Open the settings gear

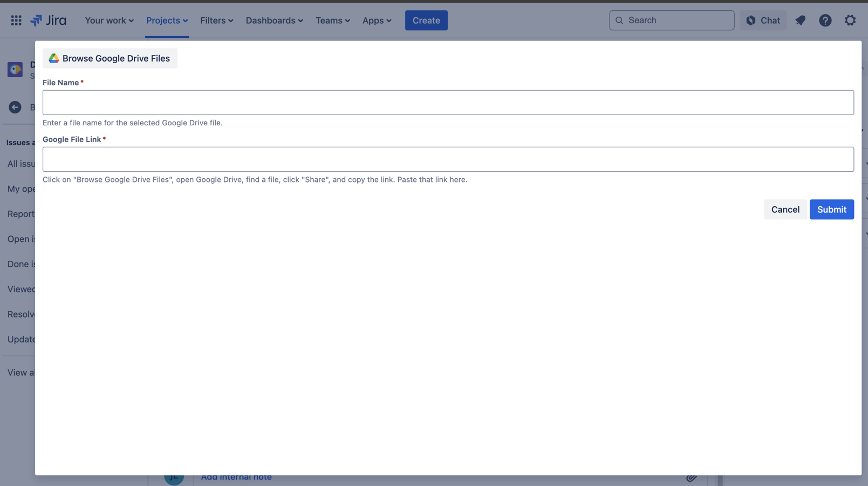point(850,20)
